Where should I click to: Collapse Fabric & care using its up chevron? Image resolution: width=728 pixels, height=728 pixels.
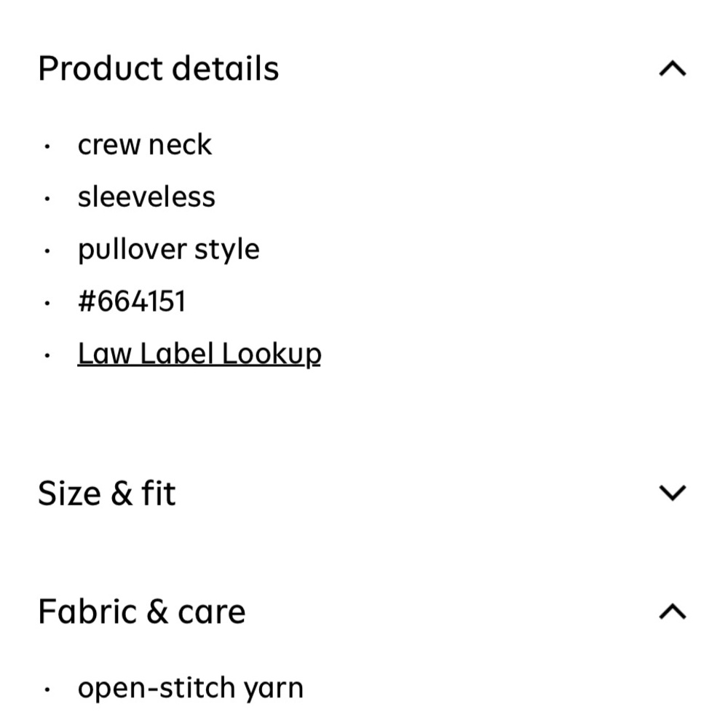[x=672, y=612]
